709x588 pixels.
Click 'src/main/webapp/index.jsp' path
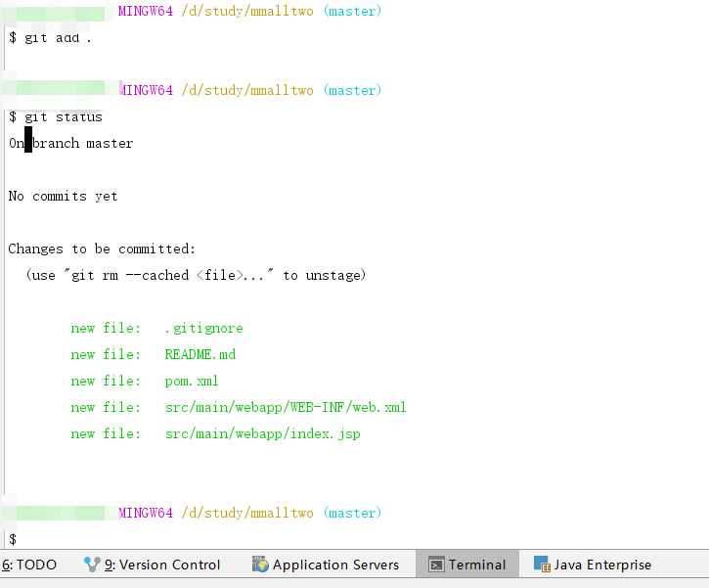[x=263, y=433]
